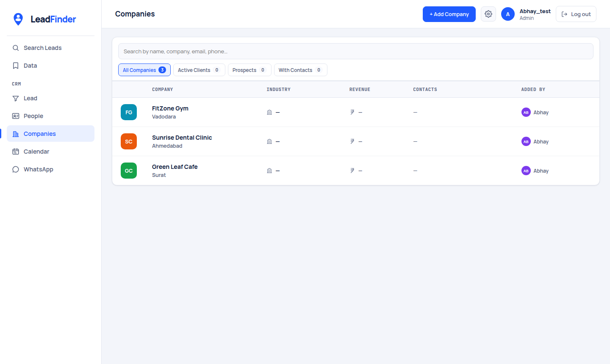This screenshot has height=364, width=610.
Task: Click the industry building icon in FitZone Gym row
Action: pos(269,112)
